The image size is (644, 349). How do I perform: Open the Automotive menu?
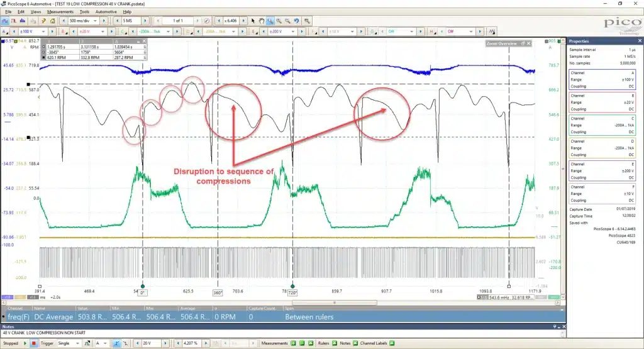[106, 12]
